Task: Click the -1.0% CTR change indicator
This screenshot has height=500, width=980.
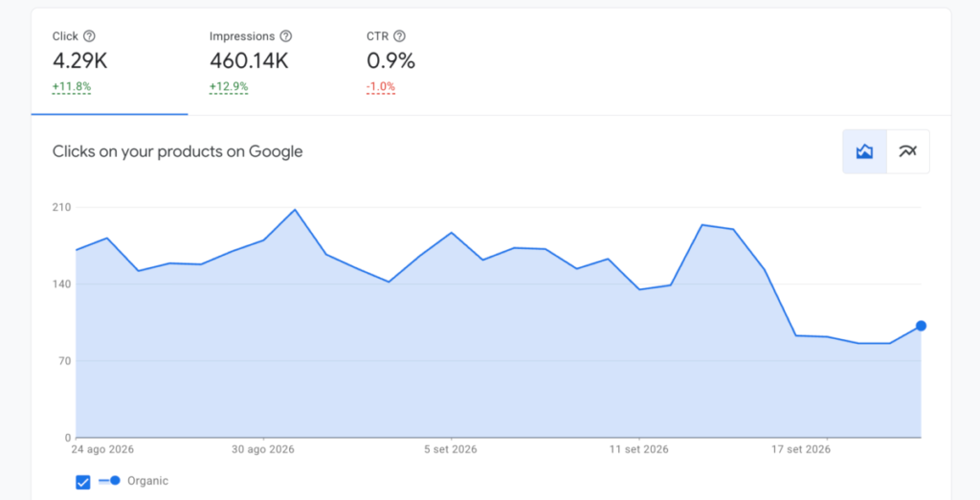Action: (381, 86)
